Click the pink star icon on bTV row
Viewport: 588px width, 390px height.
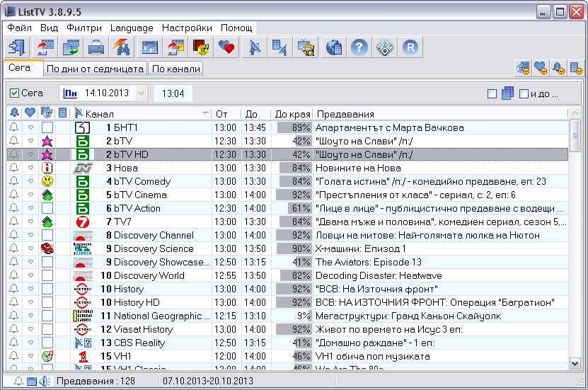[x=47, y=141]
